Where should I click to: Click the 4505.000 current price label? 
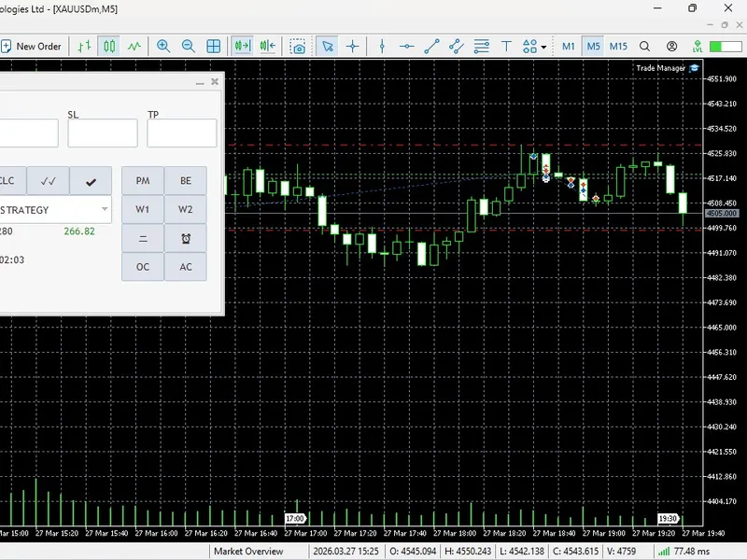722,214
